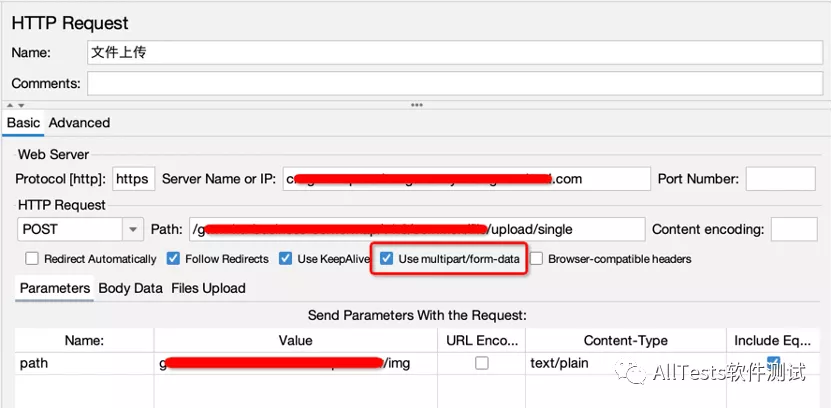Toggle the Use KeepAlive checkbox
Screen dimensions: 832x408
(286, 259)
